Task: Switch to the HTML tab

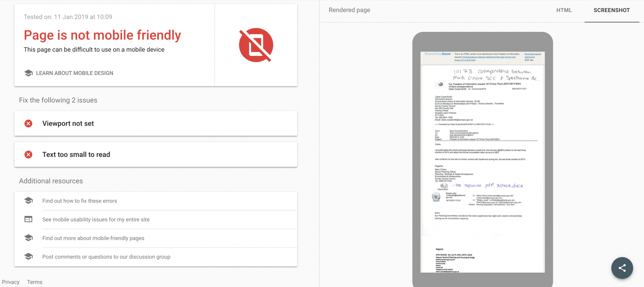Action: (564, 10)
